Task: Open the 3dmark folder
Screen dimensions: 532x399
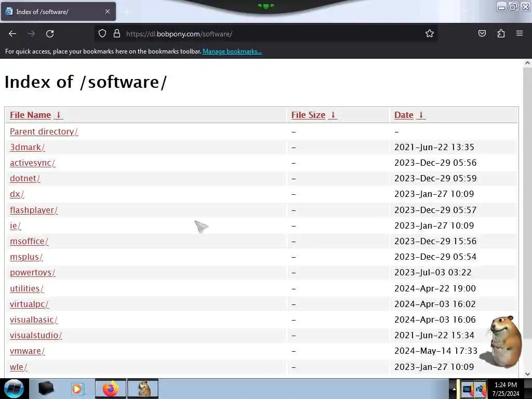Action: click(27, 147)
